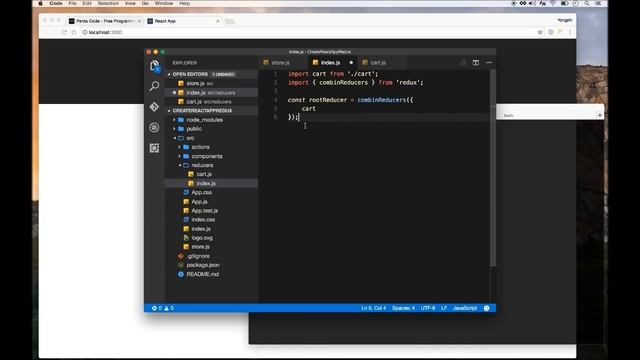
Task: Click the Code app menu
Action: click(x=56, y=3)
